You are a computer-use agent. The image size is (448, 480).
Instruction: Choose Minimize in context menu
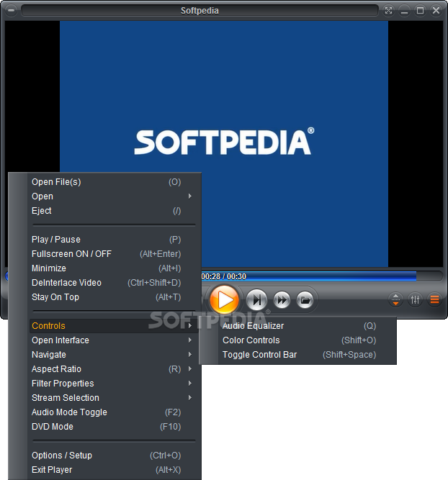pyautogui.click(x=114, y=268)
